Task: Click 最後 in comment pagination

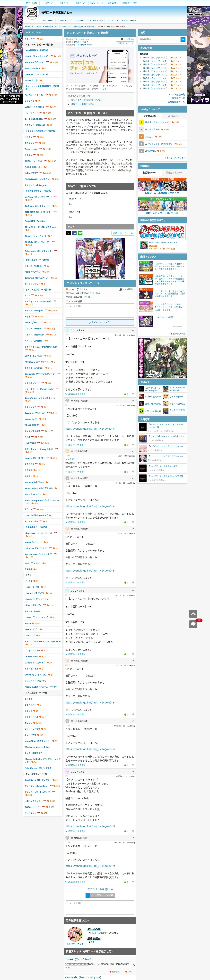Action: [109, 896]
